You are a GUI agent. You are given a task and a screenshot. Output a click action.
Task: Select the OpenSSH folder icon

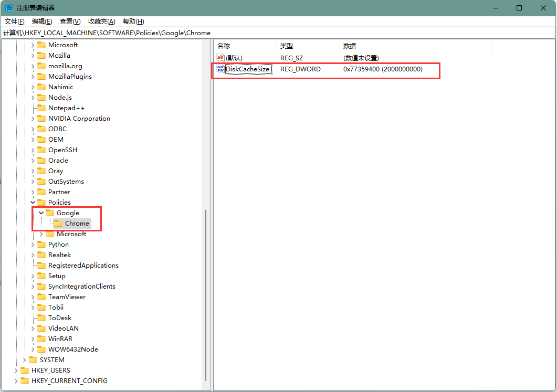(x=41, y=150)
